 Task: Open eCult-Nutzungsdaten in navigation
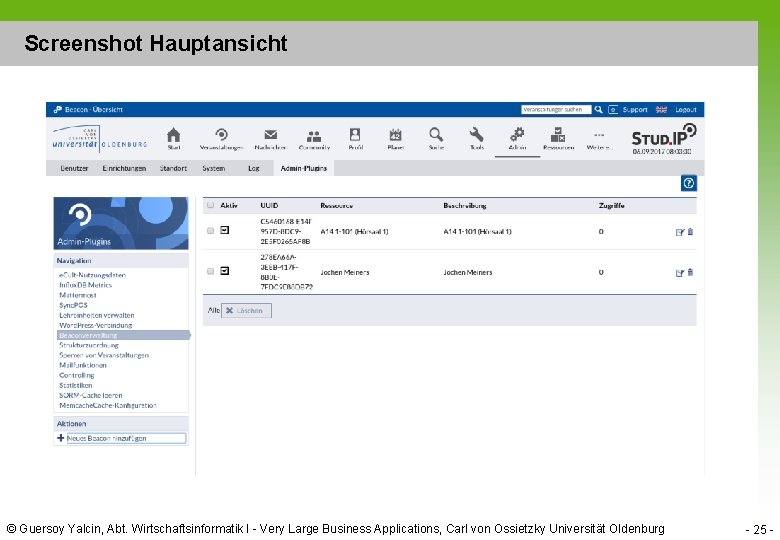(93, 275)
